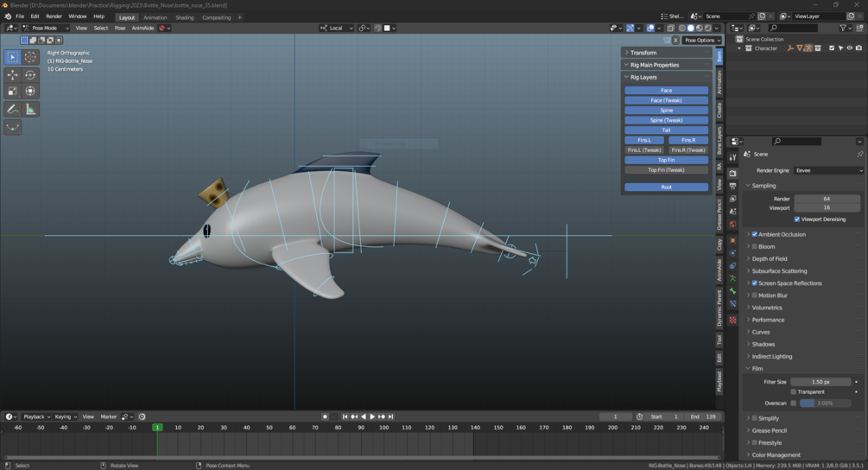Select the Rotate tool in viewport toolbar
The width and height of the screenshot is (868, 470).
30,75
